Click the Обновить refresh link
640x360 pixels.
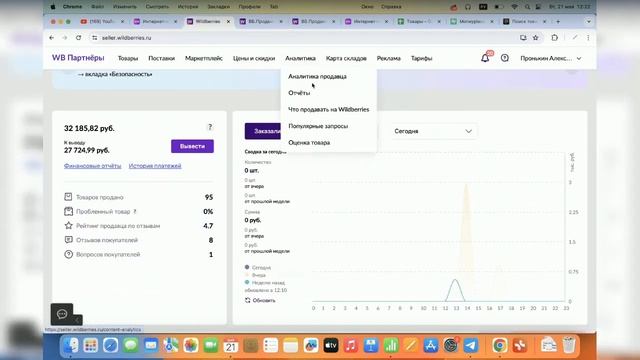coord(264,300)
